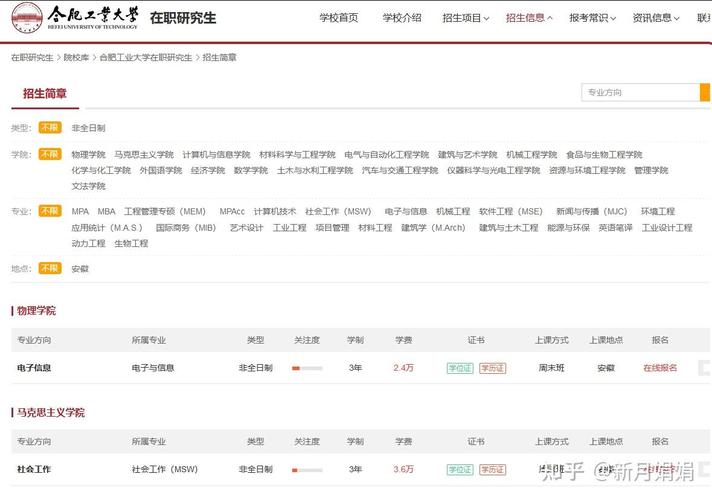Filter by 材料科学与工程学院

coord(297,155)
